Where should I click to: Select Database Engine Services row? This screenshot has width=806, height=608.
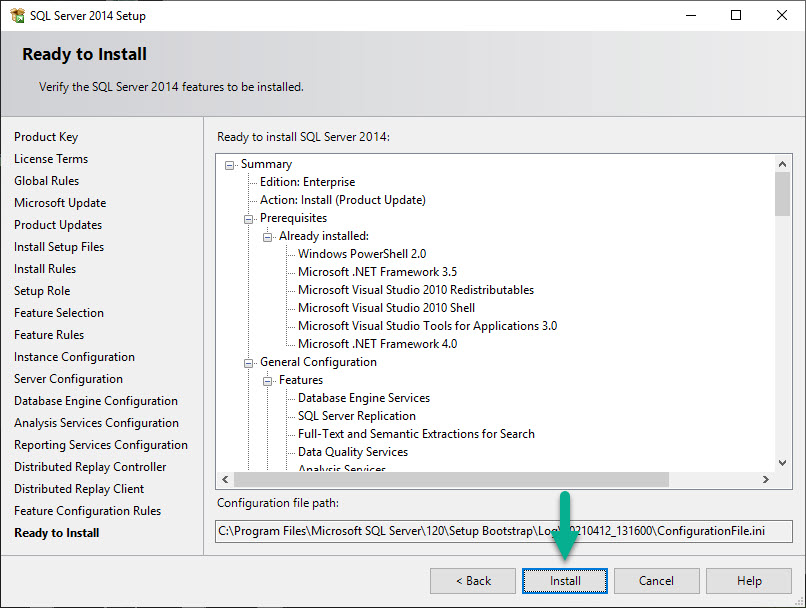click(x=363, y=398)
